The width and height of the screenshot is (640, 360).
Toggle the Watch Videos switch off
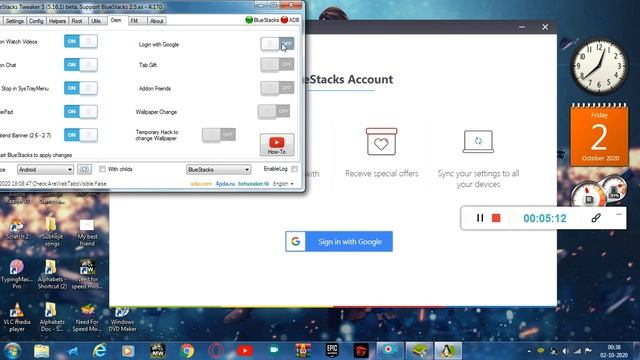(x=81, y=41)
